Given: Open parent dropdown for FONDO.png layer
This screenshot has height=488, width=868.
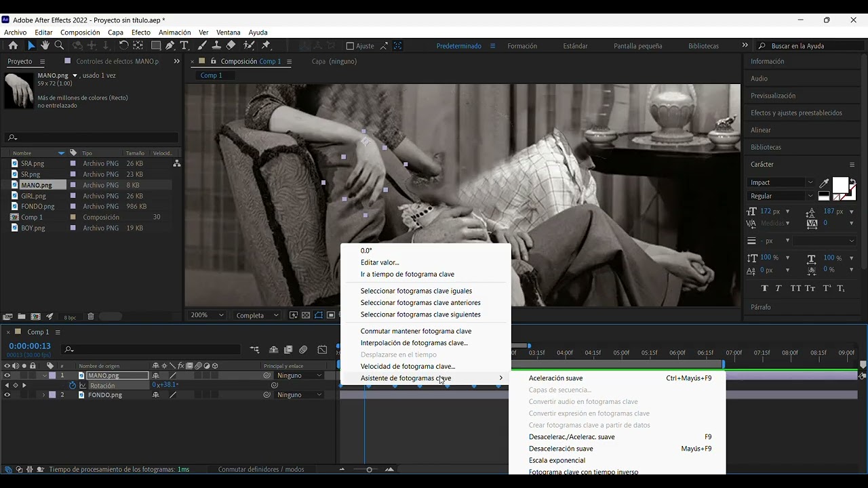Looking at the screenshot, I should (x=300, y=394).
